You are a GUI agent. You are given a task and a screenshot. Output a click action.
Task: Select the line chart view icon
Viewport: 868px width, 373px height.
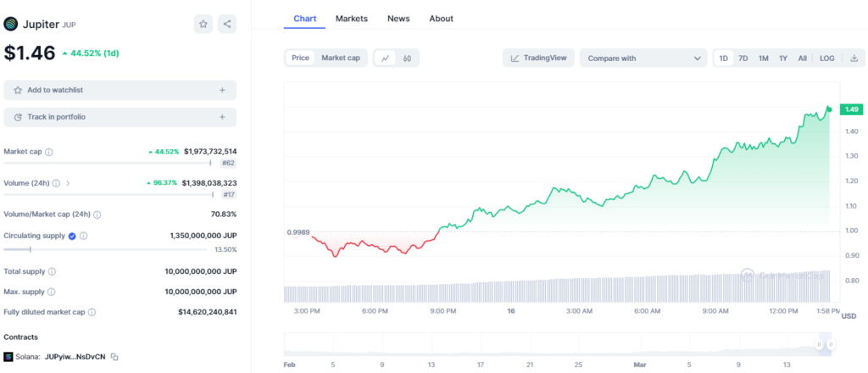pyautogui.click(x=385, y=58)
